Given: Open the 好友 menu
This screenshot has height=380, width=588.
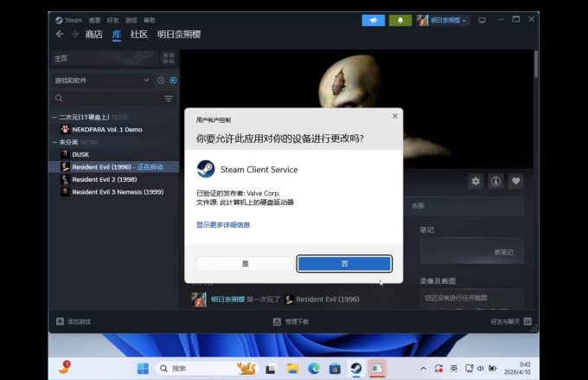Looking at the screenshot, I should pyautogui.click(x=112, y=20).
